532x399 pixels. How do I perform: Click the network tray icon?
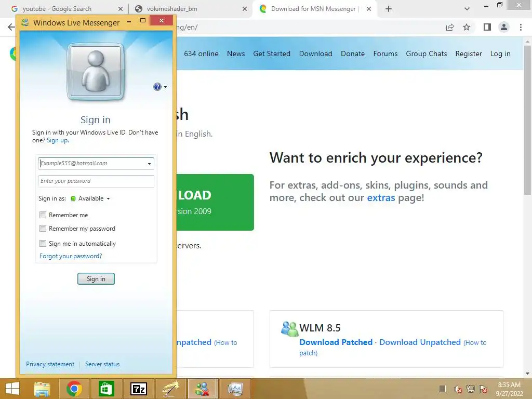470,389
